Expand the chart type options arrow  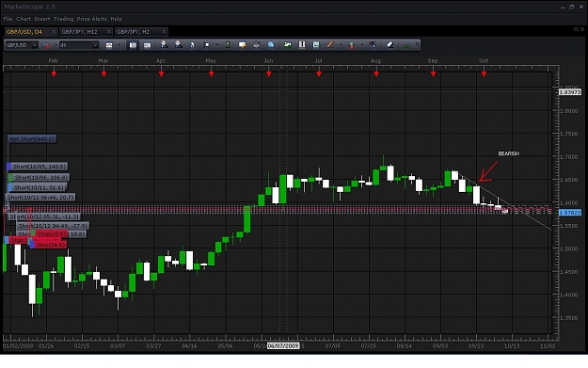point(119,45)
